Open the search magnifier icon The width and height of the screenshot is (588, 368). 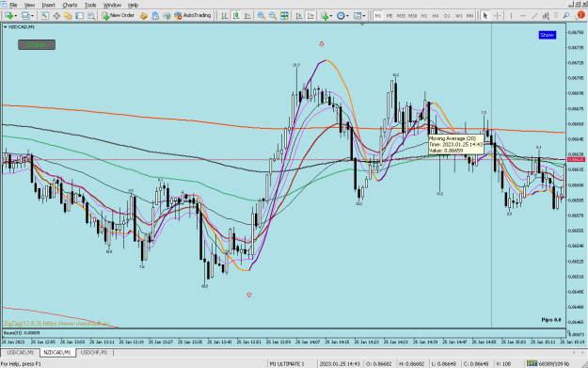[x=566, y=16]
